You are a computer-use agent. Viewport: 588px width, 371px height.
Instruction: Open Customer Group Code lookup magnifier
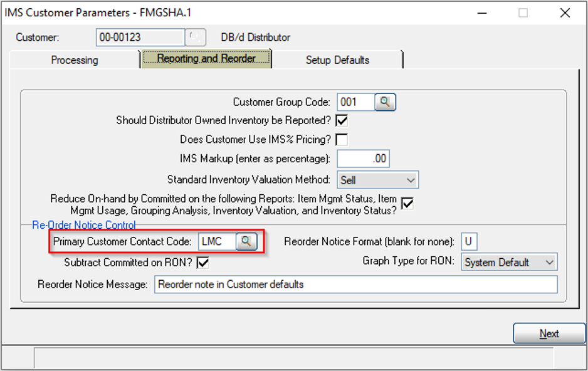[x=385, y=102]
